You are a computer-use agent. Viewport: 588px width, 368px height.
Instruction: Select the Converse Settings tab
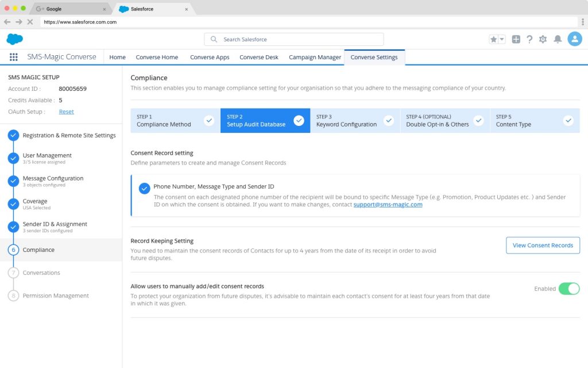374,57
